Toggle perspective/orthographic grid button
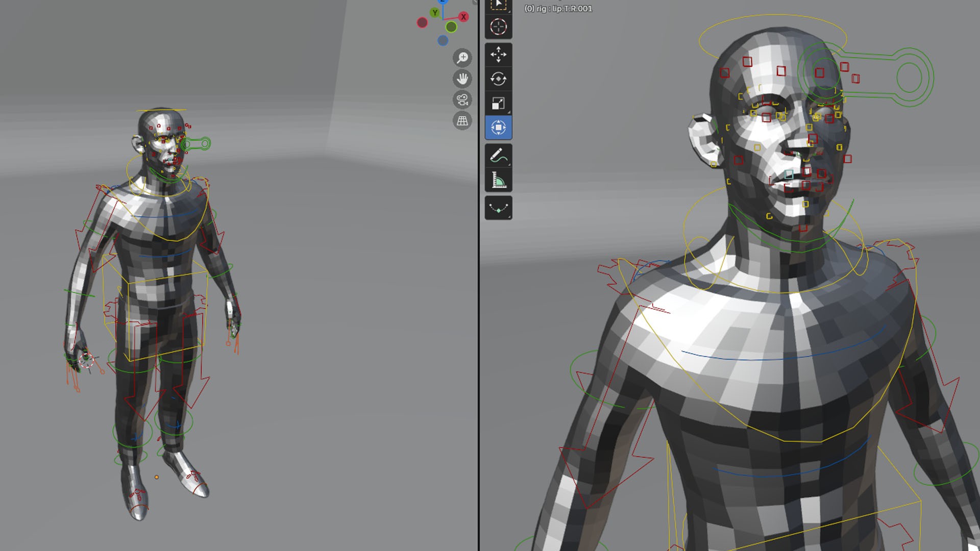 (462, 121)
